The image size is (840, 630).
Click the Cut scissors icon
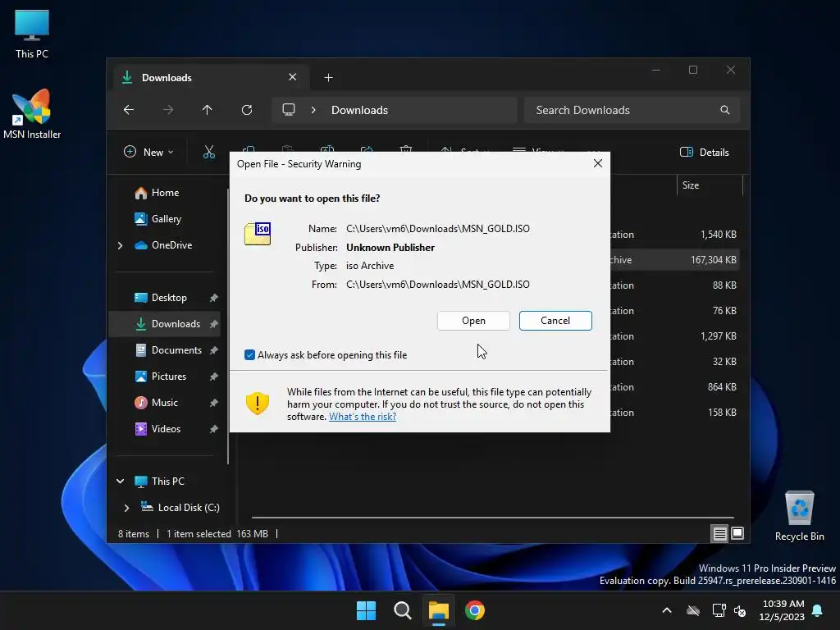[x=209, y=152]
